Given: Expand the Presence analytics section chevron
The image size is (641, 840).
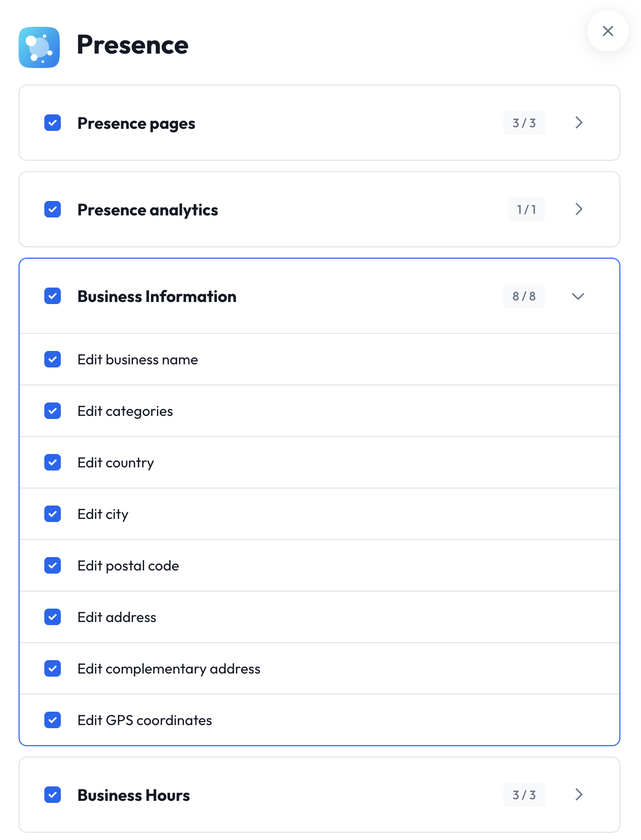Looking at the screenshot, I should [x=579, y=209].
